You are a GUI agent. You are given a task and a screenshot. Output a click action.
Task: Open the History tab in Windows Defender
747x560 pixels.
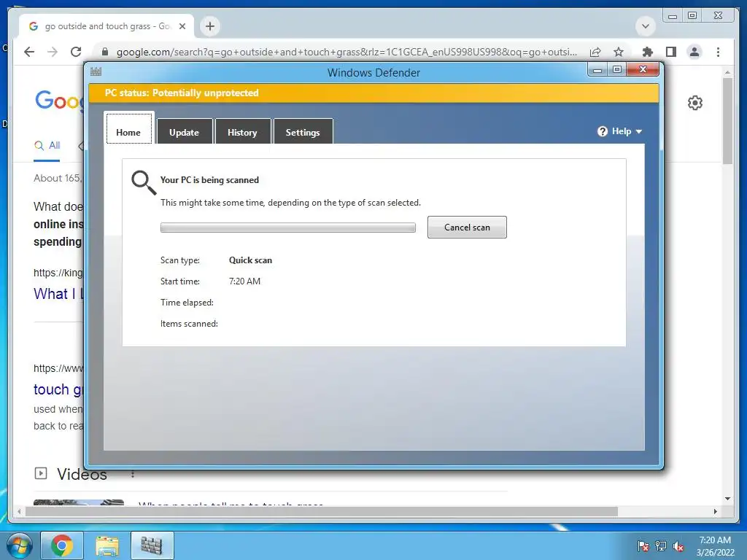[242, 131]
